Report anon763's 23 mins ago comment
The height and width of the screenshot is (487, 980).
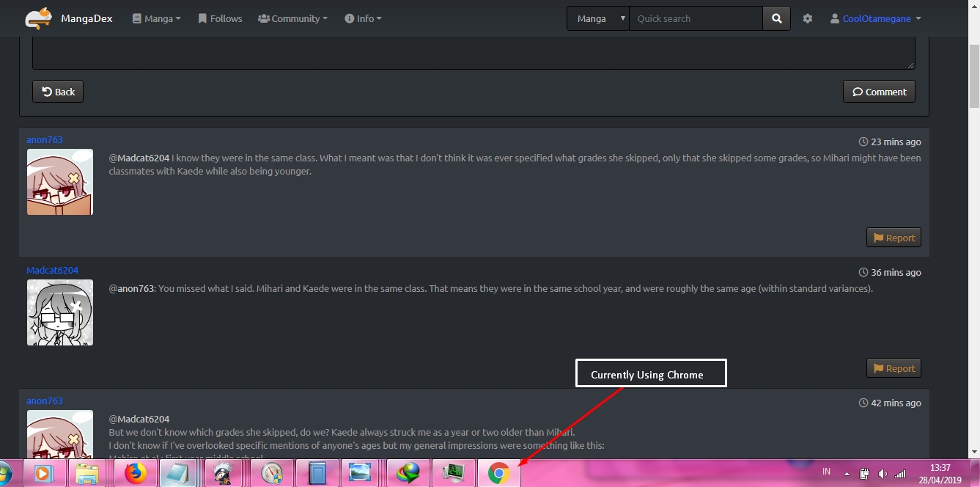pyautogui.click(x=893, y=238)
